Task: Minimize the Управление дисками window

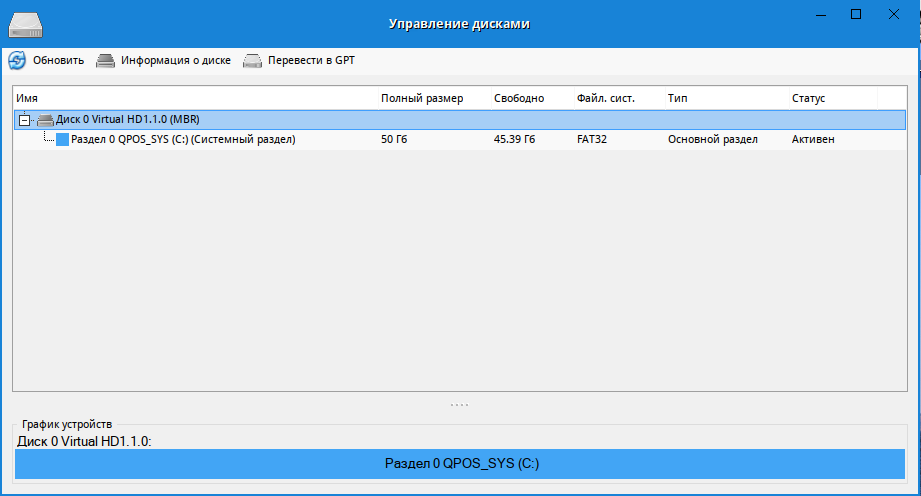Action: point(821,15)
